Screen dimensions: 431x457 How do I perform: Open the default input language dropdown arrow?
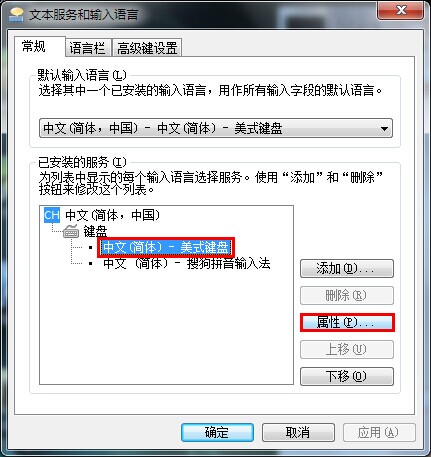click(x=384, y=128)
